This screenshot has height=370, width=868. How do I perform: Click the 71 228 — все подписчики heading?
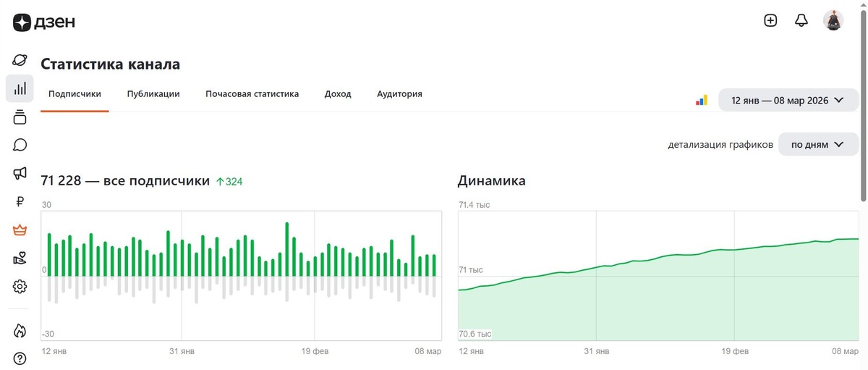tap(125, 181)
